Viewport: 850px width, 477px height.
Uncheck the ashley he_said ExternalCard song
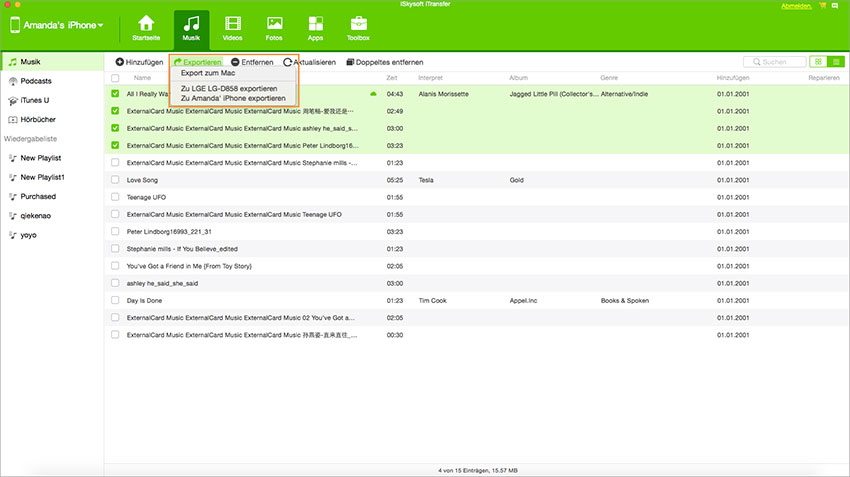click(115, 128)
